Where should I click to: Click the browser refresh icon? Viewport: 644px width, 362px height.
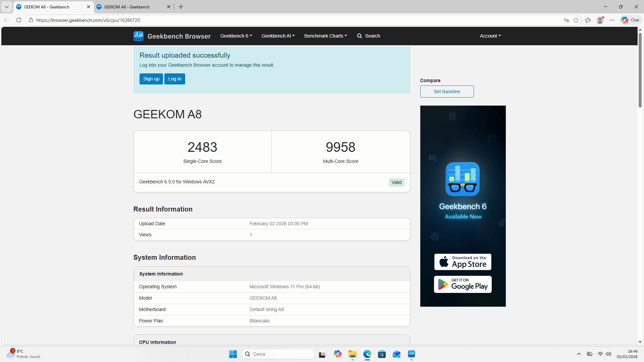(19, 20)
